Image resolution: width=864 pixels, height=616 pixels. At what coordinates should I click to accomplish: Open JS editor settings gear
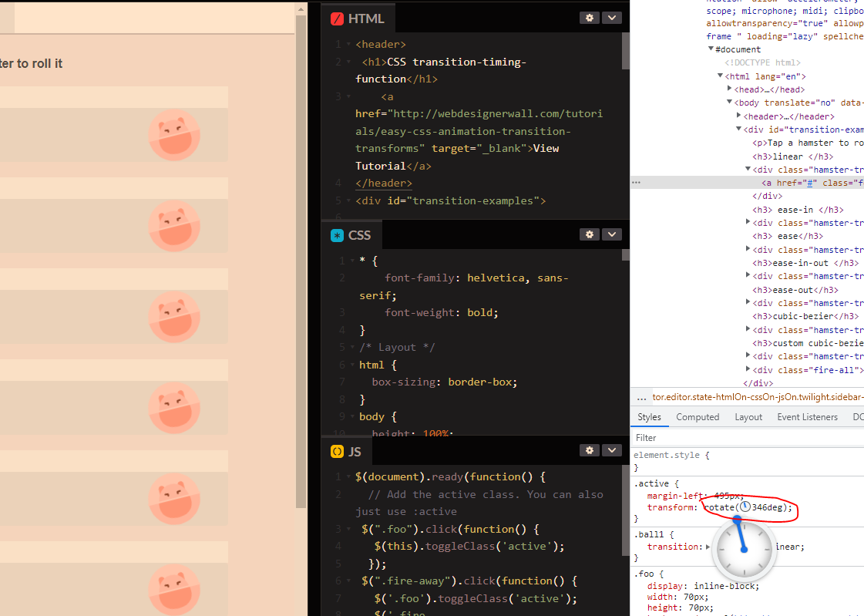pyautogui.click(x=590, y=450)
